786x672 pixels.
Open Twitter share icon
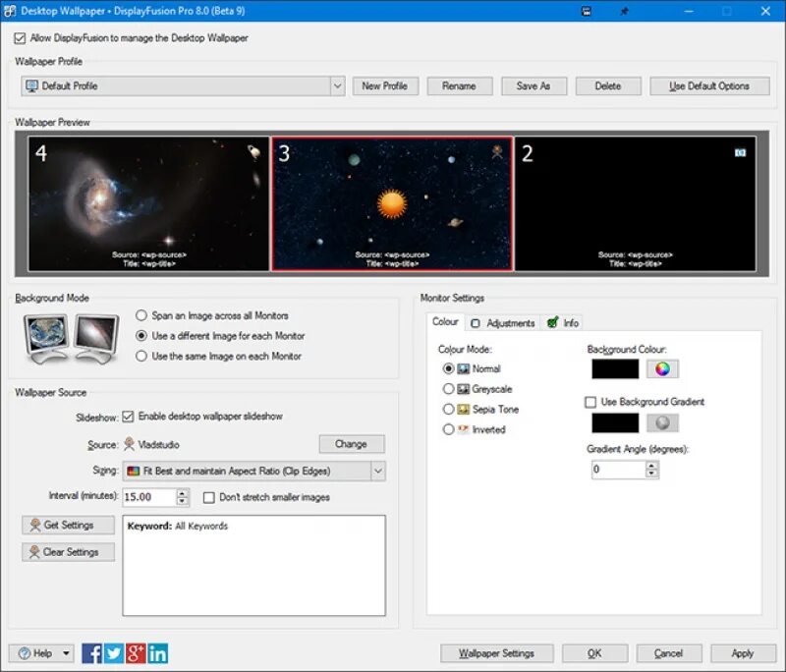(x=114, y=653)
